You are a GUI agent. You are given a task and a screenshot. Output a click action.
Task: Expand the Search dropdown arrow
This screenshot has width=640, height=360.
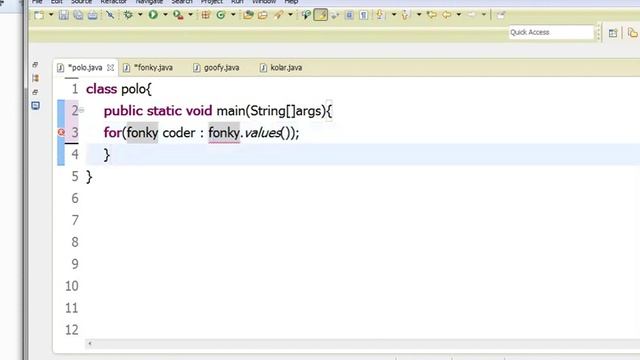point(290,15)
